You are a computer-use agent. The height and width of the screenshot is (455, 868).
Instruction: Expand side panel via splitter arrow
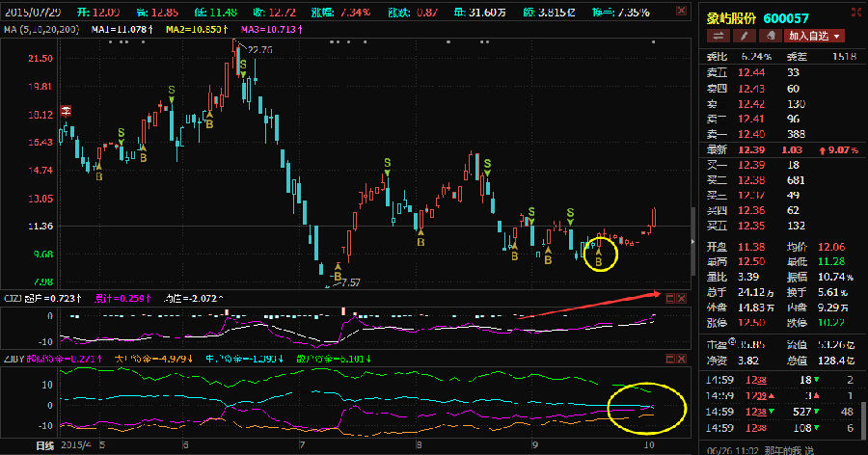point(692,242)
